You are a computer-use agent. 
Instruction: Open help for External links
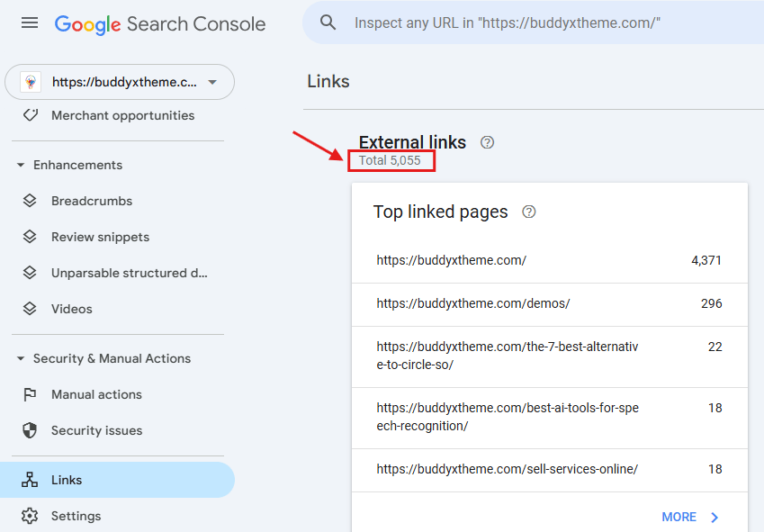(x=487, y=142)
